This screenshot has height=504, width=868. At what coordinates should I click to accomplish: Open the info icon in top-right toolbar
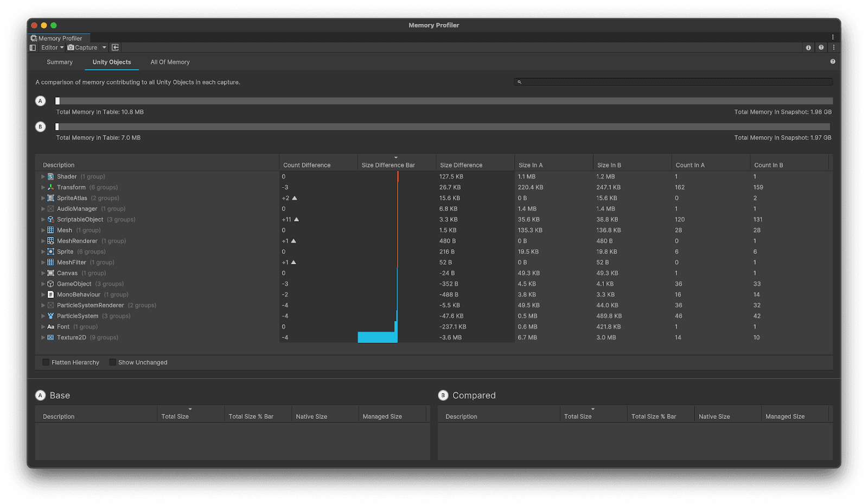[808, 48]
